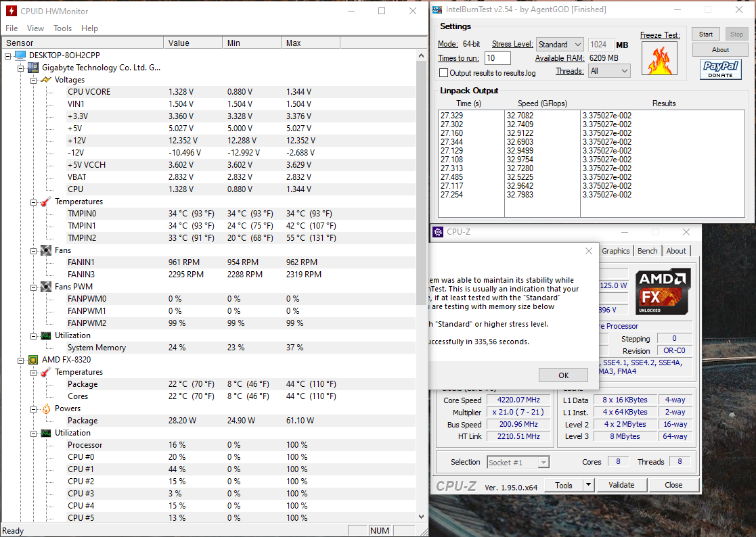This screenshot has height=537, width=756.
Task: Click the Sensor column header
Action: (83, 43)
